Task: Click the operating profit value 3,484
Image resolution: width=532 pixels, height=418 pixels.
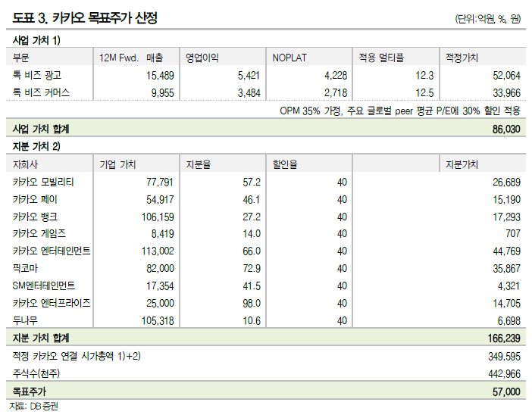Action: [249, 92]
